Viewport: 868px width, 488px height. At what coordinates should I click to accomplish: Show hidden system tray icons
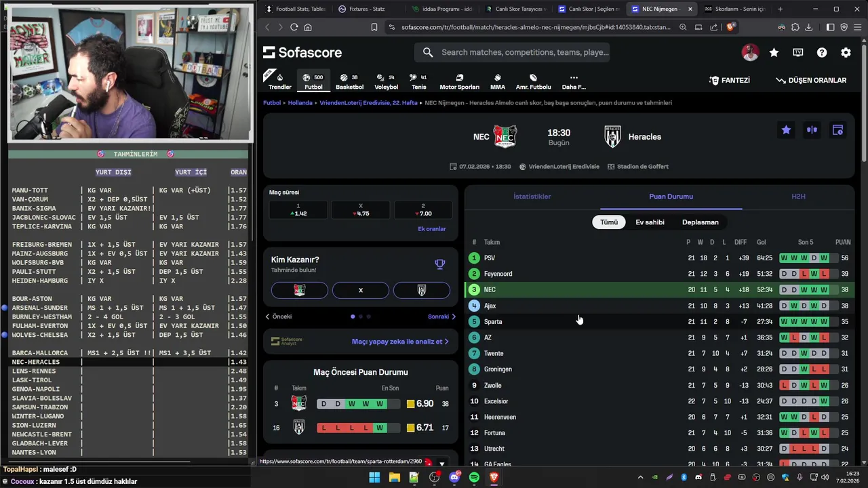tap(640, 477)
